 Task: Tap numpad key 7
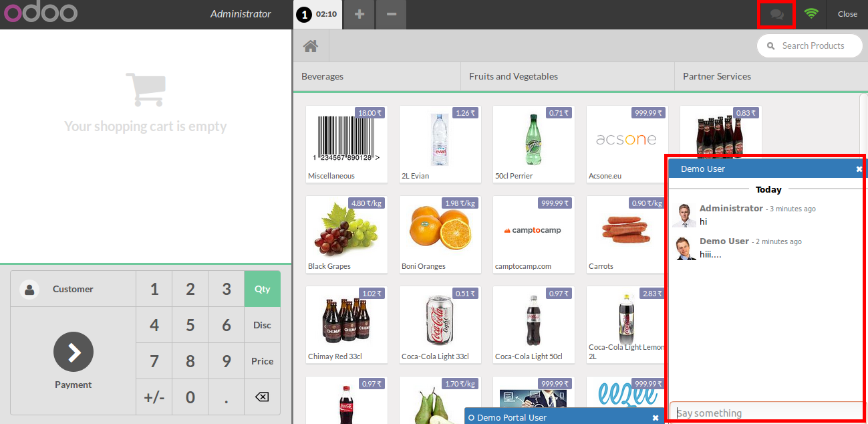tap(154, 361)
